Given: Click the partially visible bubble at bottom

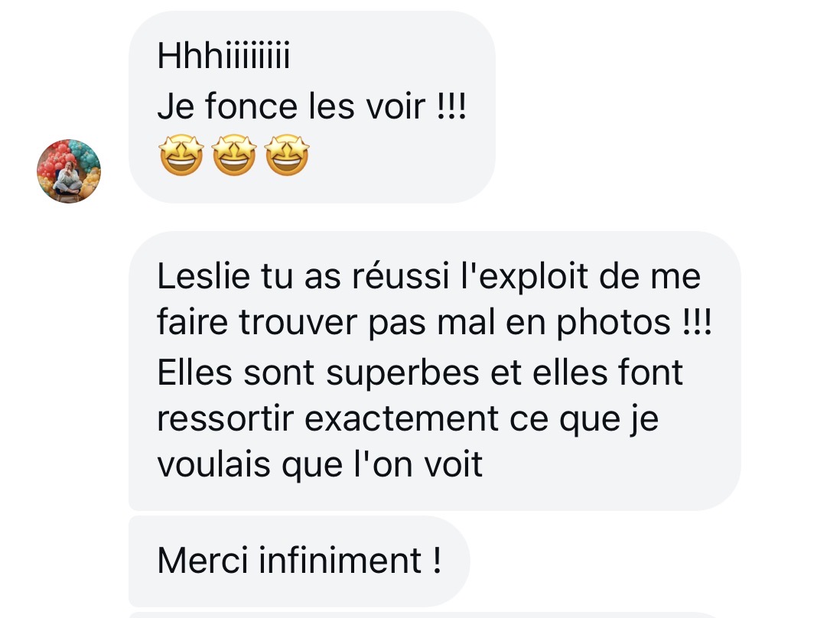Looking at the screenshot, I should click(x=423, y=615).
